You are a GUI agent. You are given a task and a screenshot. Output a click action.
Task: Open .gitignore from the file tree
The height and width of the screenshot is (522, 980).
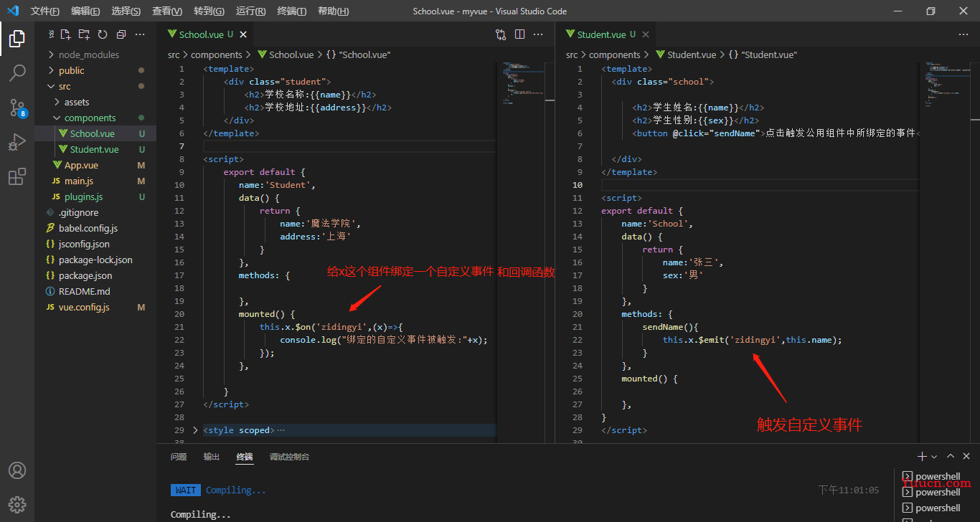(95, 212)
